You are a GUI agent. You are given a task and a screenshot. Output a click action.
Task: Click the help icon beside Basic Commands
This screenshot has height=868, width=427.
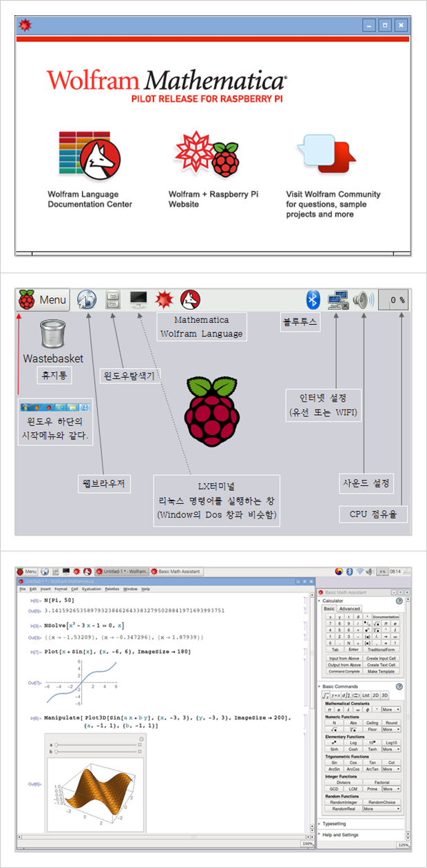(399, 686)
